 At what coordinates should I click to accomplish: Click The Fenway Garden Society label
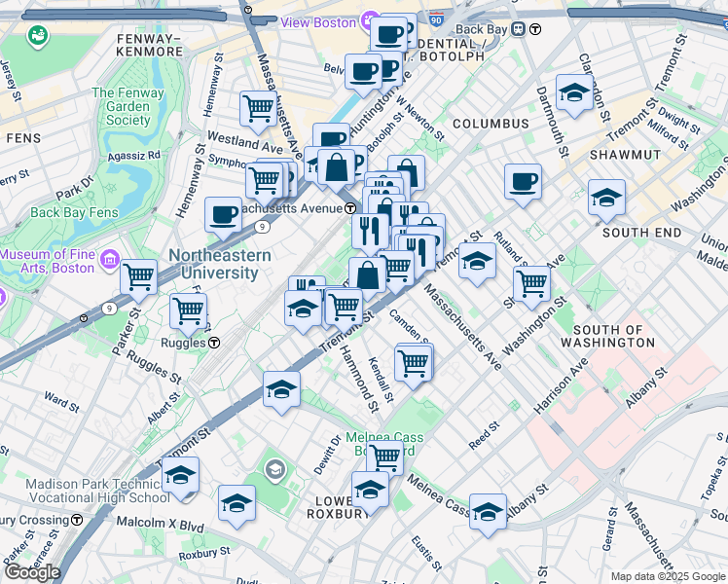[x=127, y=106]
